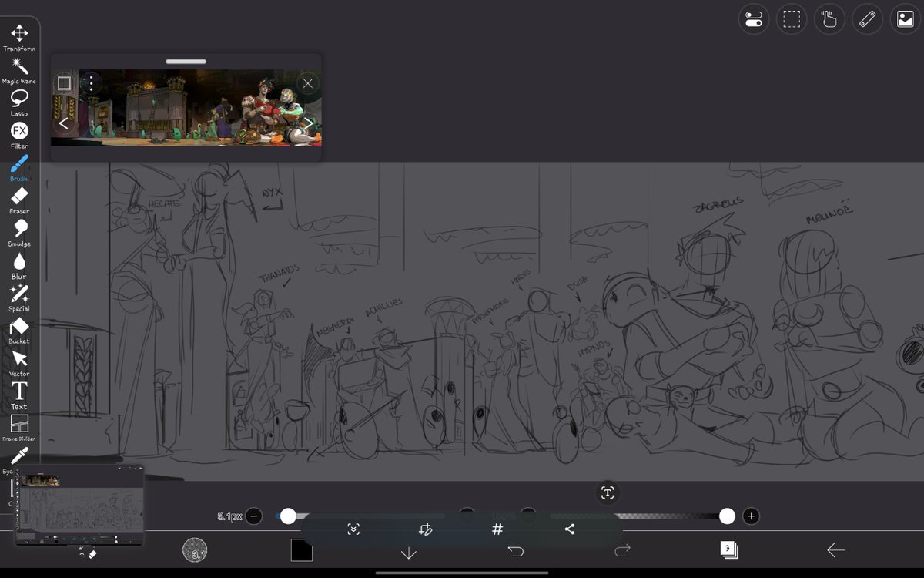The image size is (924, 578).
Task: Select the Special pen tool
Action: click(x=19, y=297)
